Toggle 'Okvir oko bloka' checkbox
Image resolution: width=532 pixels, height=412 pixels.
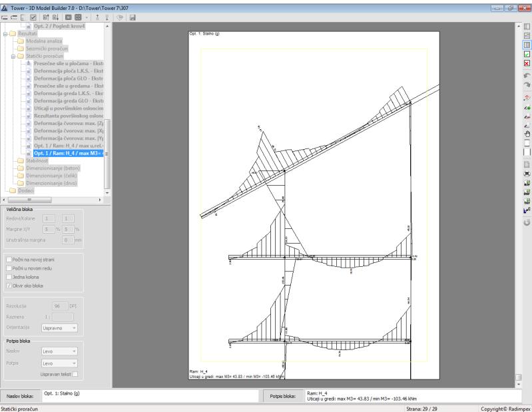9,286
